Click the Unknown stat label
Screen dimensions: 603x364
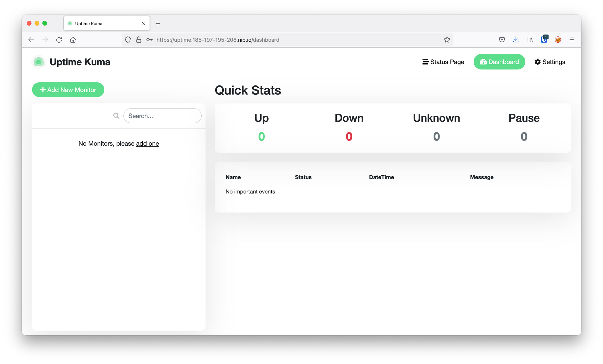point(437,118)
